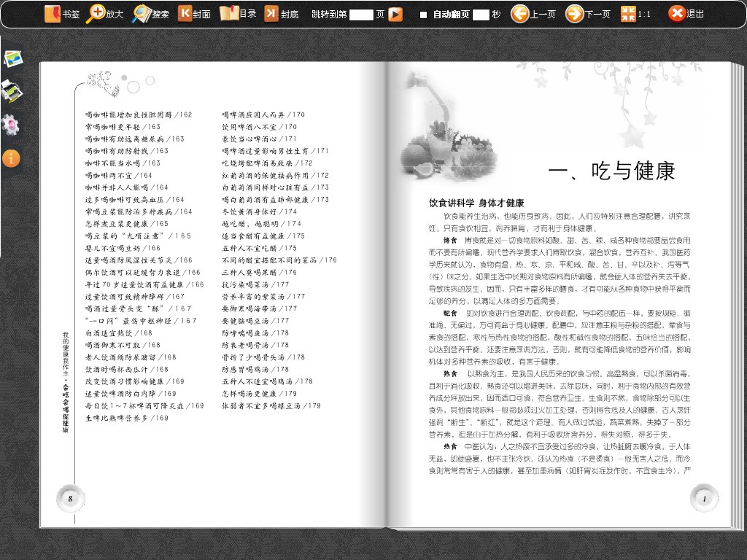Click the 书签 bookmark icon

tap(52, 15)
